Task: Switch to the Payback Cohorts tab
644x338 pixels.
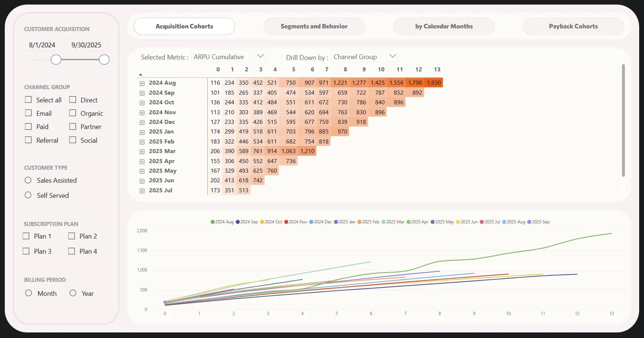Action: pyautogui.click(x=573, y=26)
